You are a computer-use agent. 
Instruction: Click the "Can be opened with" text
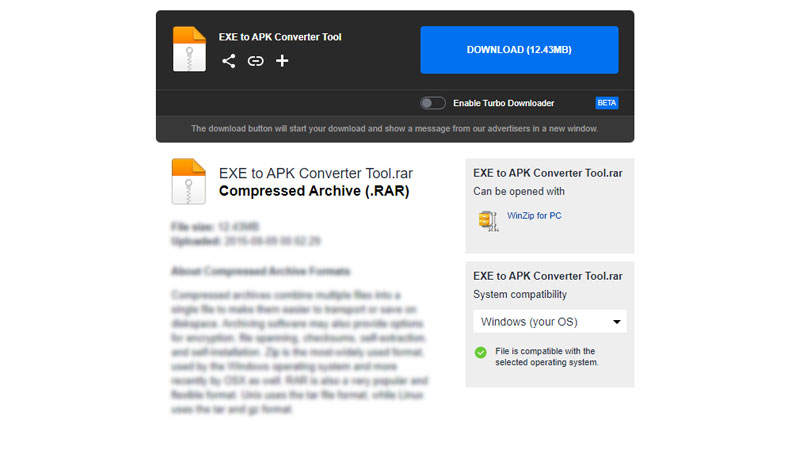519,191
